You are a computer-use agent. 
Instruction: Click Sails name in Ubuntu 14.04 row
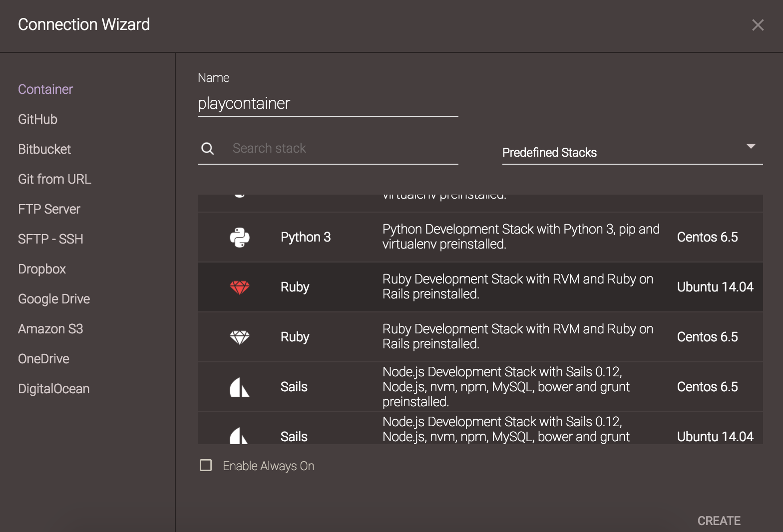click(x=294, y=437)
